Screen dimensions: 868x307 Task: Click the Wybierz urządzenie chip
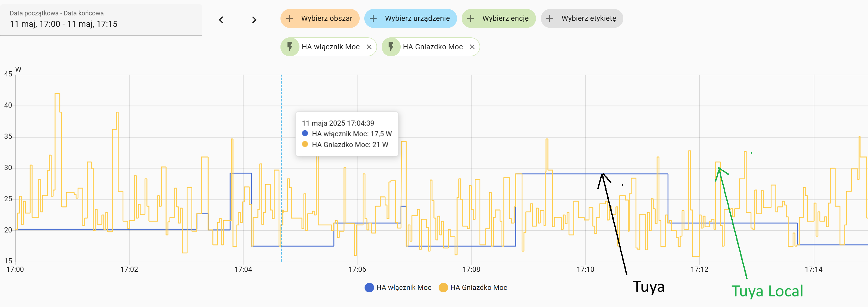[410, 18]
